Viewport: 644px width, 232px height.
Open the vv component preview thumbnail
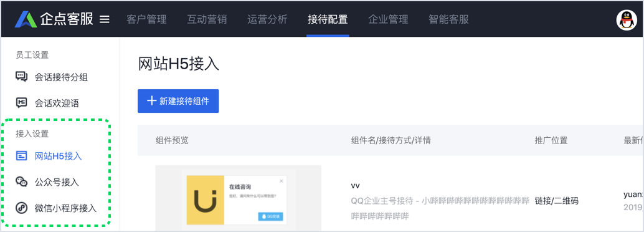tap(238, 198)
